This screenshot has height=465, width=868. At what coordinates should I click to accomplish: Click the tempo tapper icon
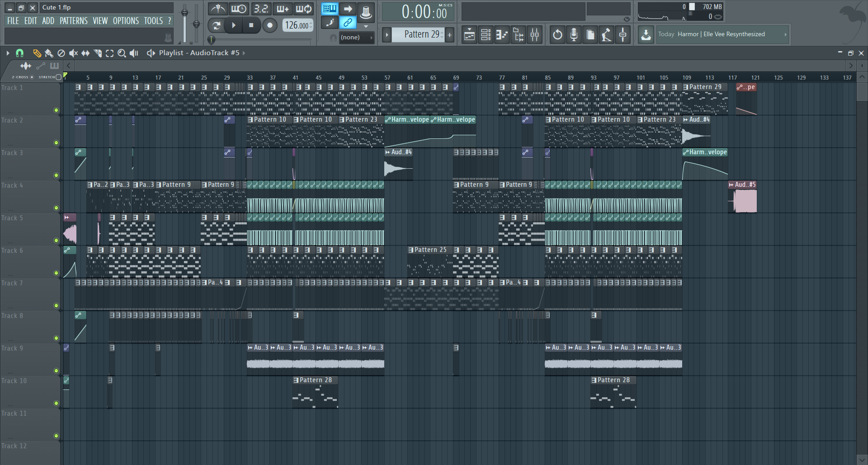(606, 35)
